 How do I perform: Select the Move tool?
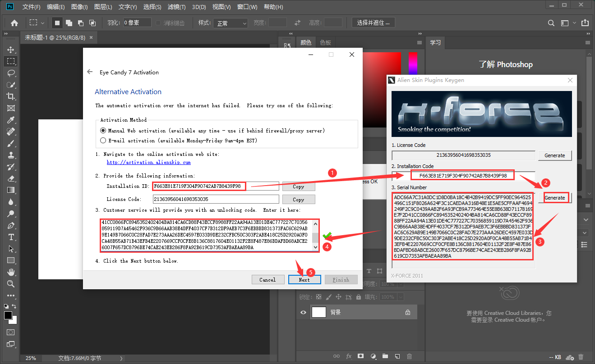click(11, 49)
